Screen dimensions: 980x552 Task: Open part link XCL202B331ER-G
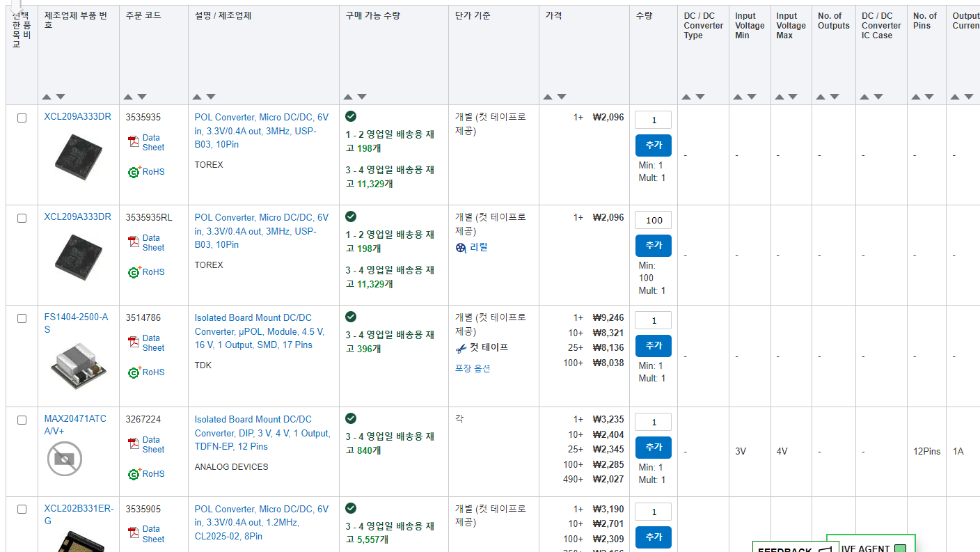(x=79, y=514)
